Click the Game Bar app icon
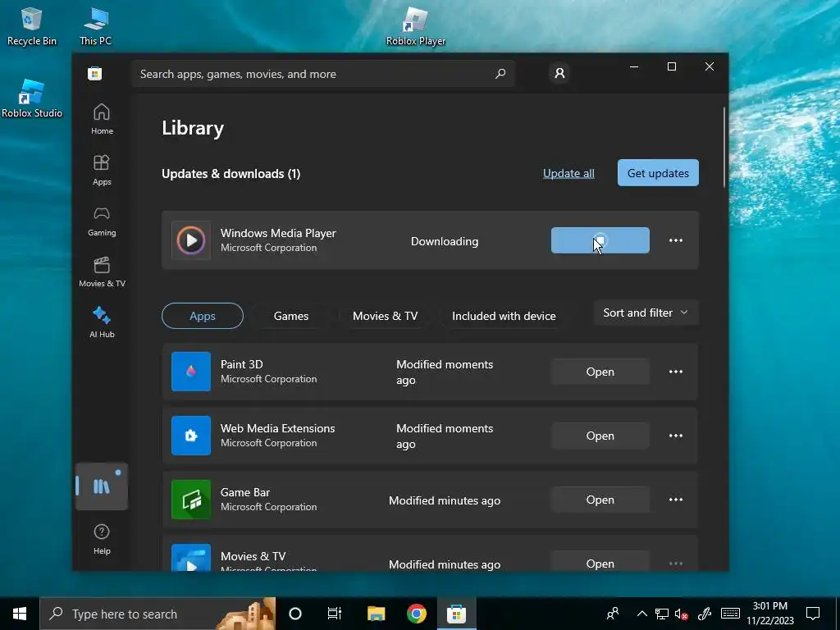The height and width of the screenshot is (630, 840). coord(191,500)
